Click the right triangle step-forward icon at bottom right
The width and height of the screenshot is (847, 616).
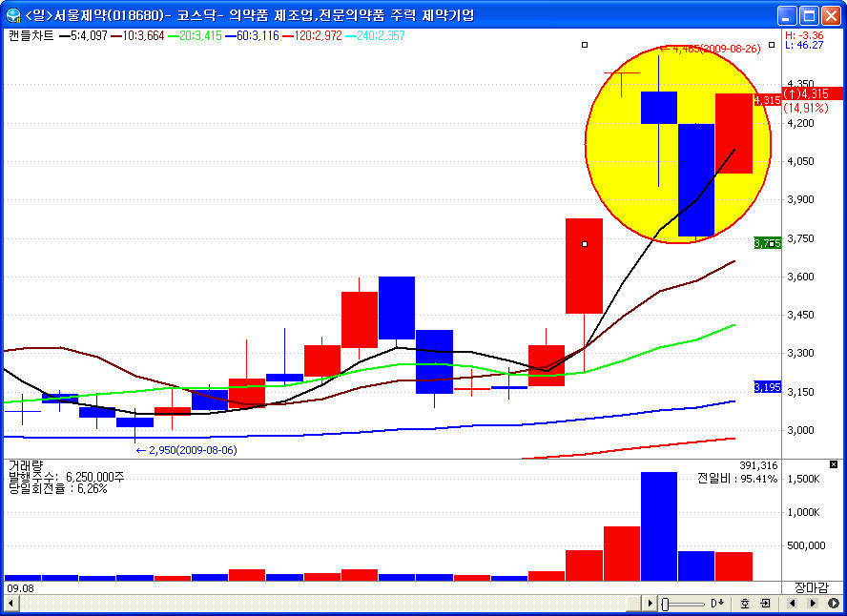click(x=813, y=603)
